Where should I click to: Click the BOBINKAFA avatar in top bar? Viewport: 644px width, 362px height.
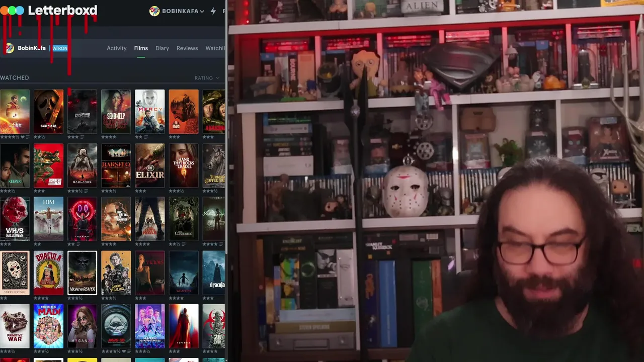(154, 11)
